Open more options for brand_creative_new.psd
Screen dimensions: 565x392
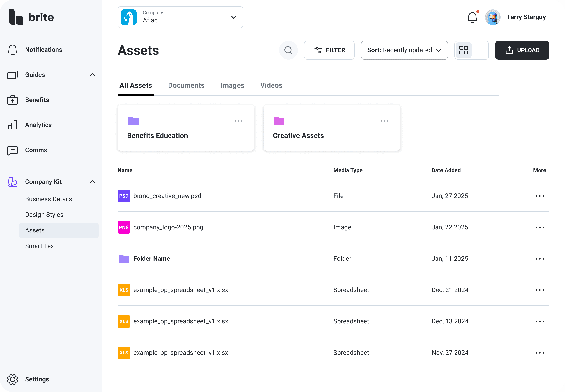[x=539, y=196]
